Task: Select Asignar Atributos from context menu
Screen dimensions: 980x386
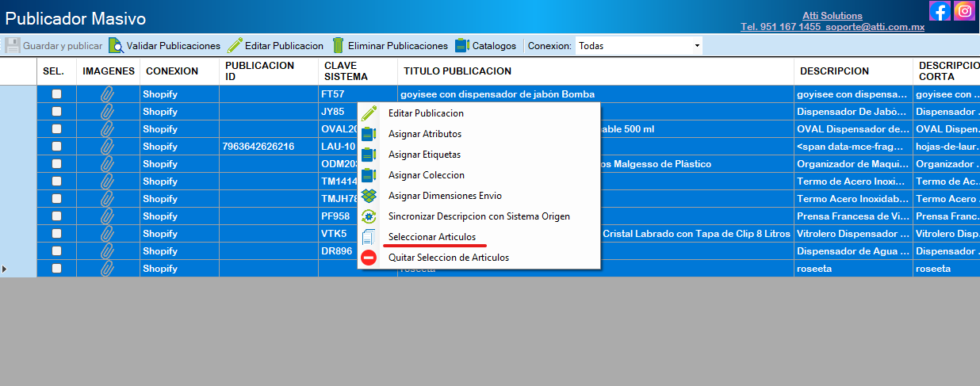Action: coord(425,134)
